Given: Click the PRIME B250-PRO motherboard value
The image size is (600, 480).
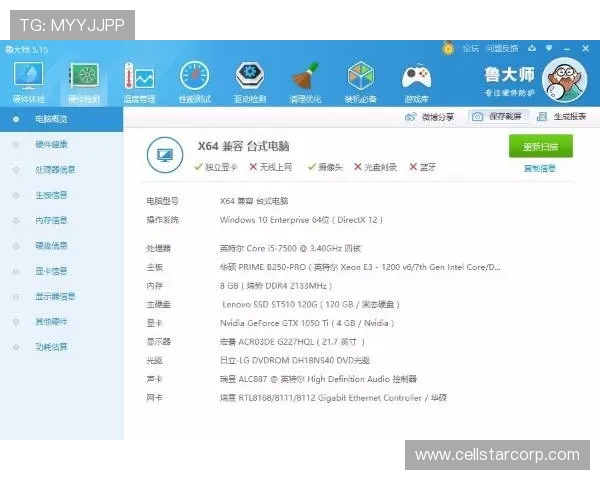Looking at the screenshot, I should (360, 267).
